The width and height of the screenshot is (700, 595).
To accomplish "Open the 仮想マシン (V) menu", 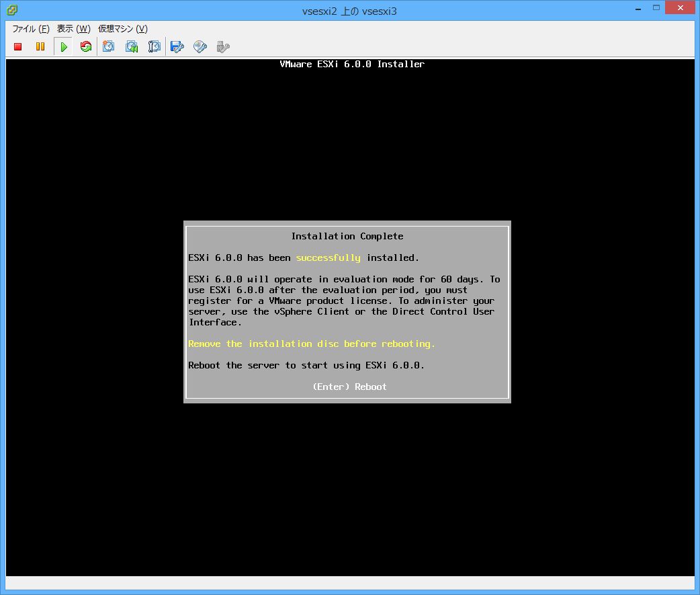I will tap(123, 29).
